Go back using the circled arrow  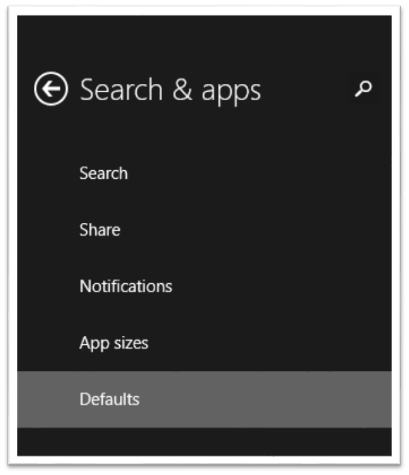(x=51, y=89)
